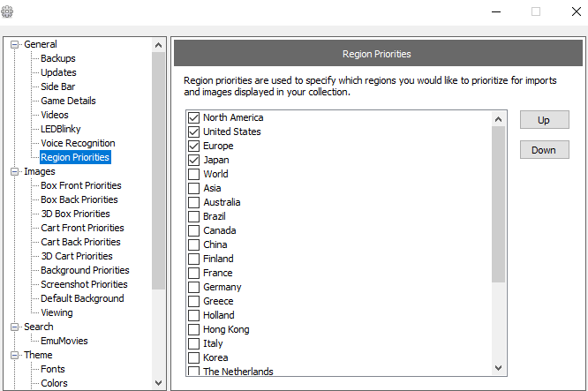The image size is (588, 391).
Task: Open EmuMovies settings
Action: (64, 342)
